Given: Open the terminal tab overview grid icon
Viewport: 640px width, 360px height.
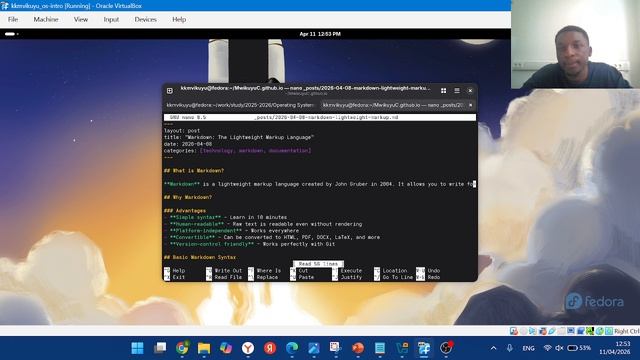Looking at the screenshot, I should click(x=443, y=90).
